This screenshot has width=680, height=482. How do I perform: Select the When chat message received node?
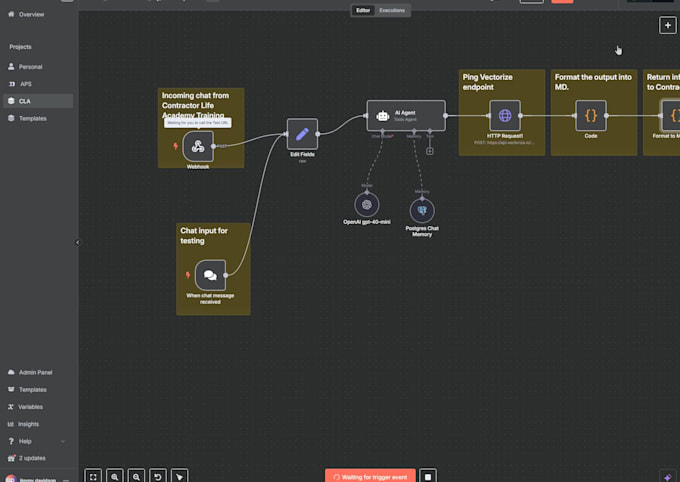coord(210,275)
